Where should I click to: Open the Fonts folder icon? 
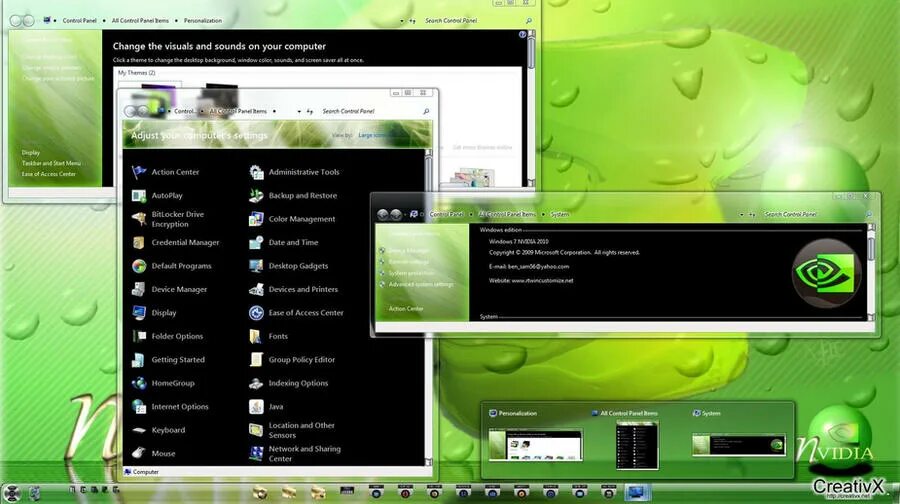coord(256,336)
